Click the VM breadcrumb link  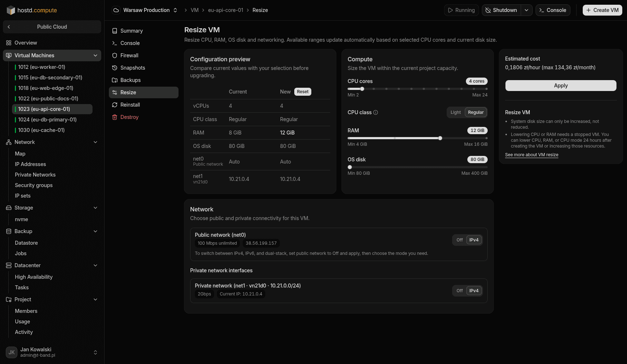(x=194, y=10)
